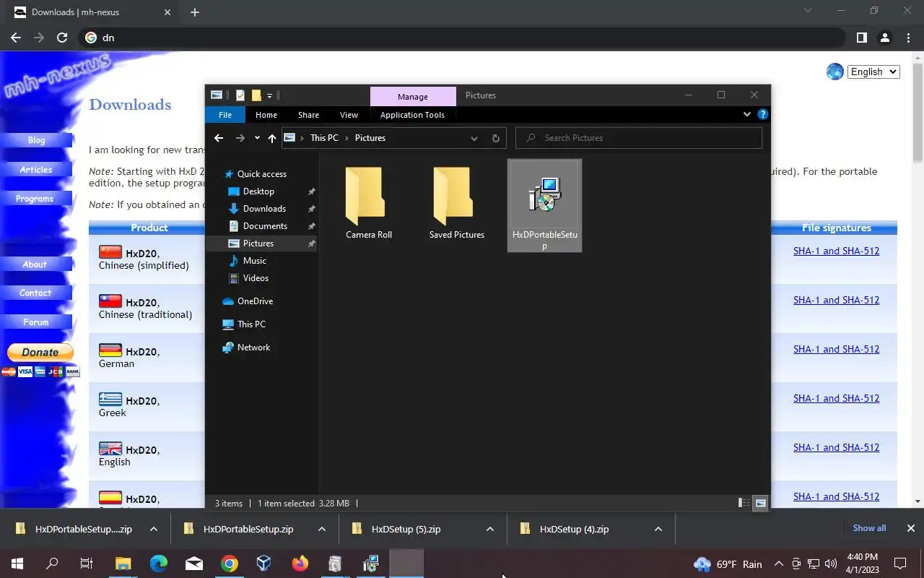The width and height of the screenshot is (924, 578).
Task: Switch to Chrome on taskbar
Action: click(229, 564)
